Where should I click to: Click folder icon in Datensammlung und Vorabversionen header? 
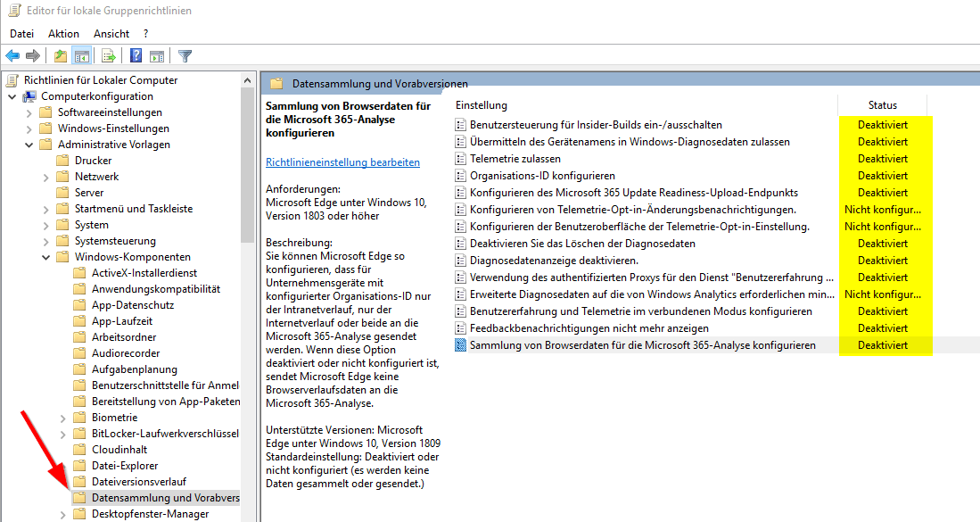tap(276, 83)
